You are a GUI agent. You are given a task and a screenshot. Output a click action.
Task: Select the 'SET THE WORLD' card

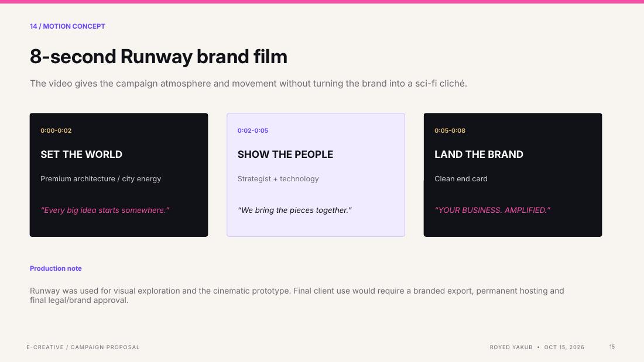click(x=119, y=175)
